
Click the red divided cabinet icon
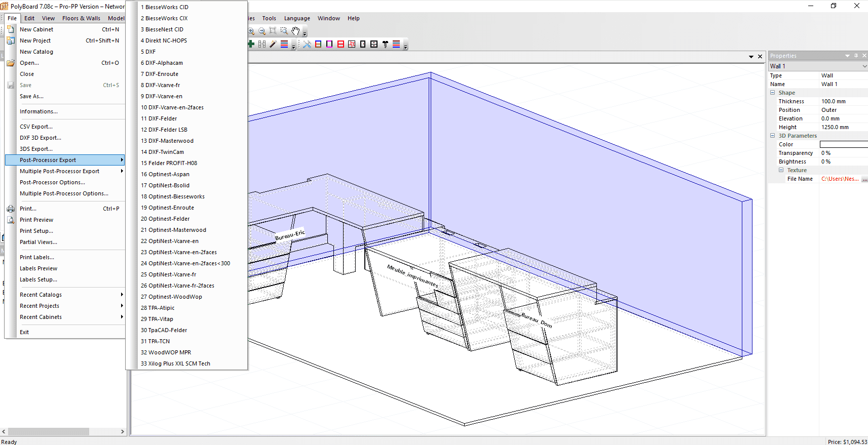click(x=341, y=44)
